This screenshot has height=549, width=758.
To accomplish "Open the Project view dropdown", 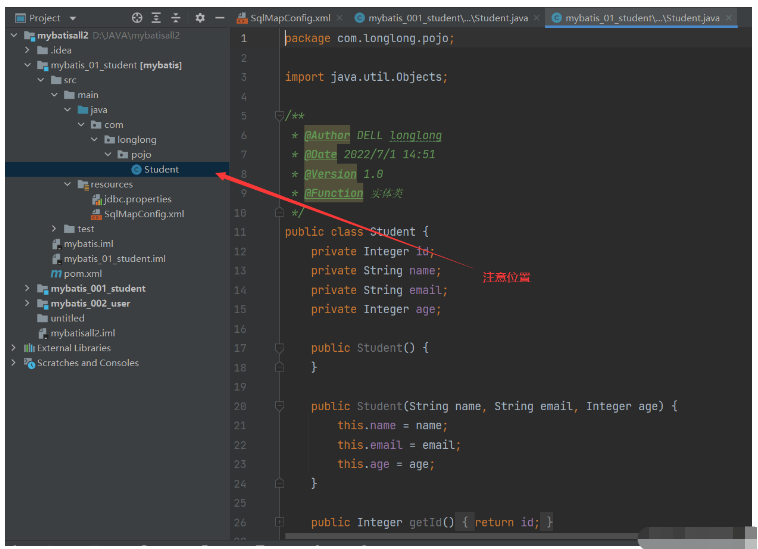I will pos(73,18).
